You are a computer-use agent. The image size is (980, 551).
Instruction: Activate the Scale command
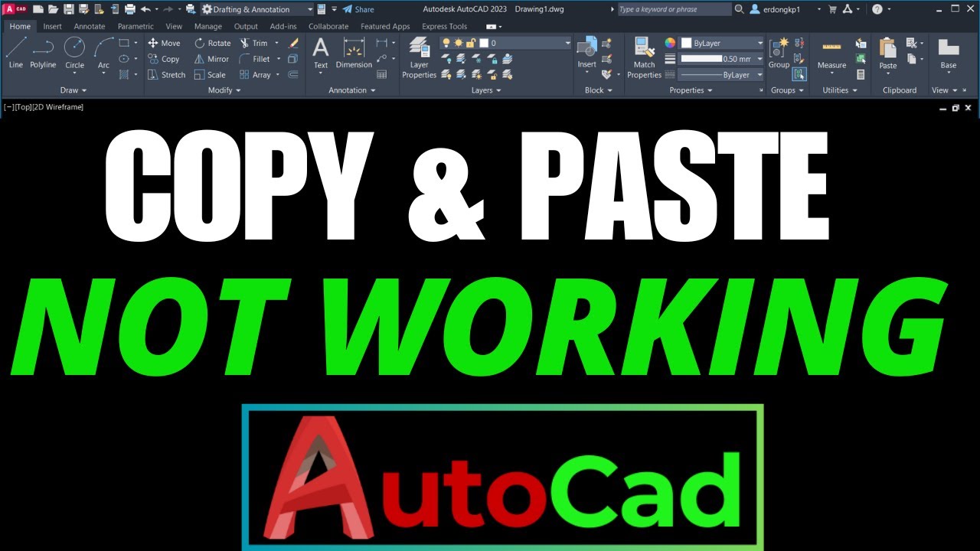(x=210, y=75)
